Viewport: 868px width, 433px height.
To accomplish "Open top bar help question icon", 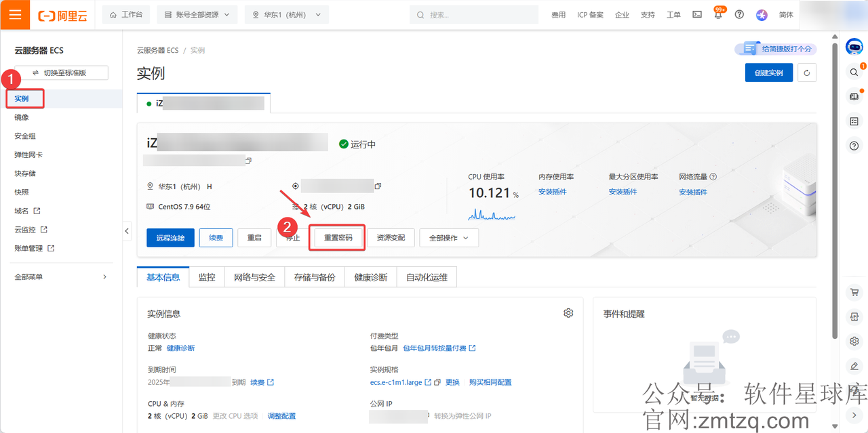I will coord(740,14).
